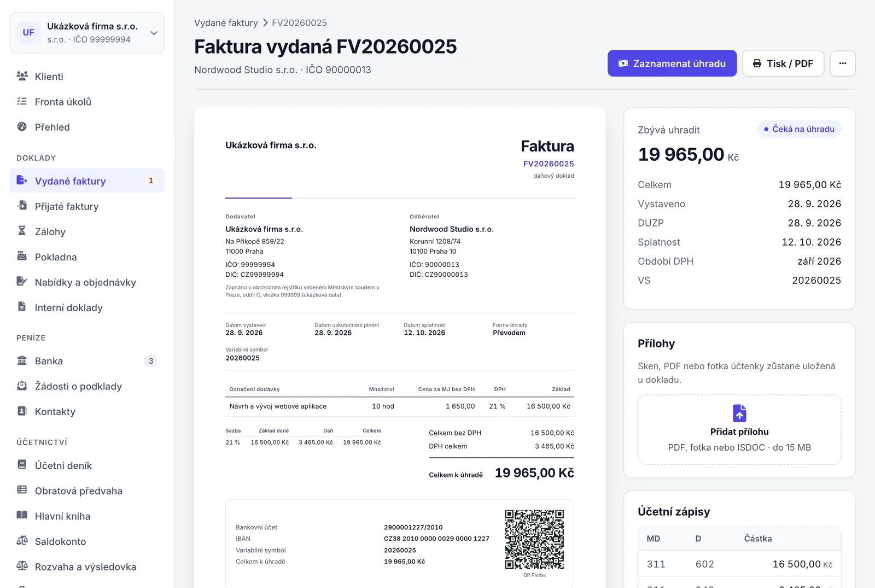Open Hlavní kniha
This screenshot has width=875, height=588.
coord(87,516)
